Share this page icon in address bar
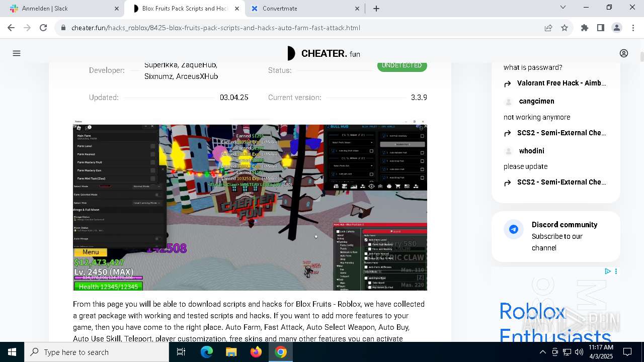Screen dimensions: 644x362 [548, 28]
